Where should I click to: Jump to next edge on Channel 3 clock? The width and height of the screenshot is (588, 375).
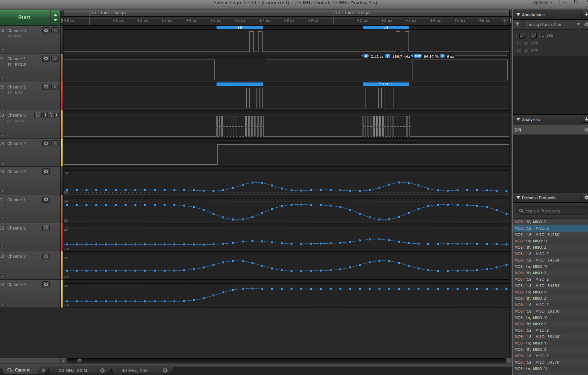click(57, 115)
